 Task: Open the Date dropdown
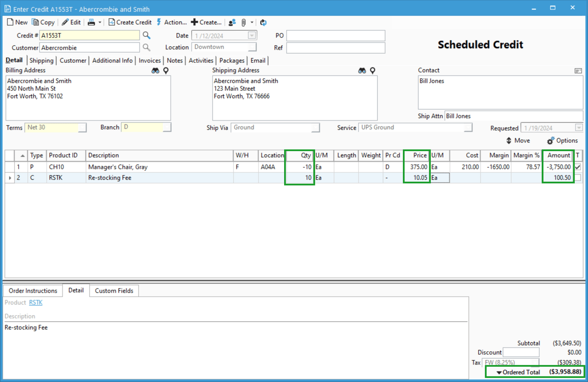[252, 35]
